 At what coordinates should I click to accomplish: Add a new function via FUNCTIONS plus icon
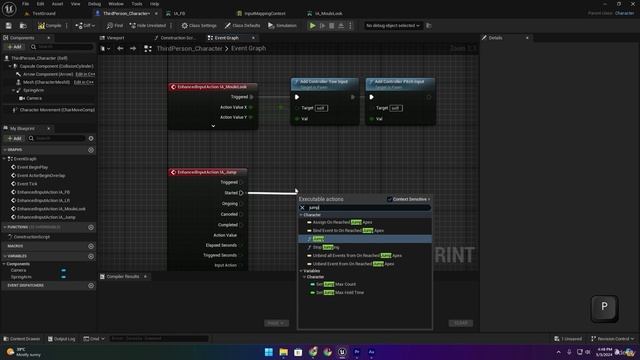[91, 227]
